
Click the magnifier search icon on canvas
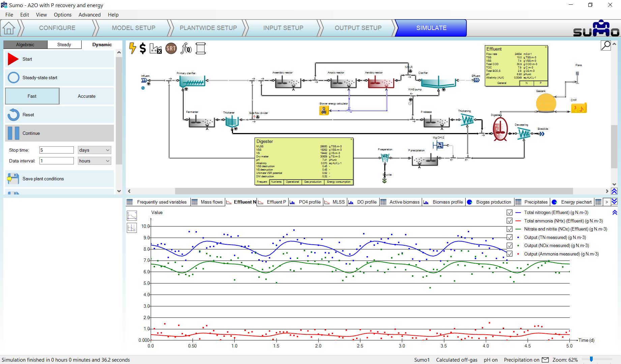point(605,45)
